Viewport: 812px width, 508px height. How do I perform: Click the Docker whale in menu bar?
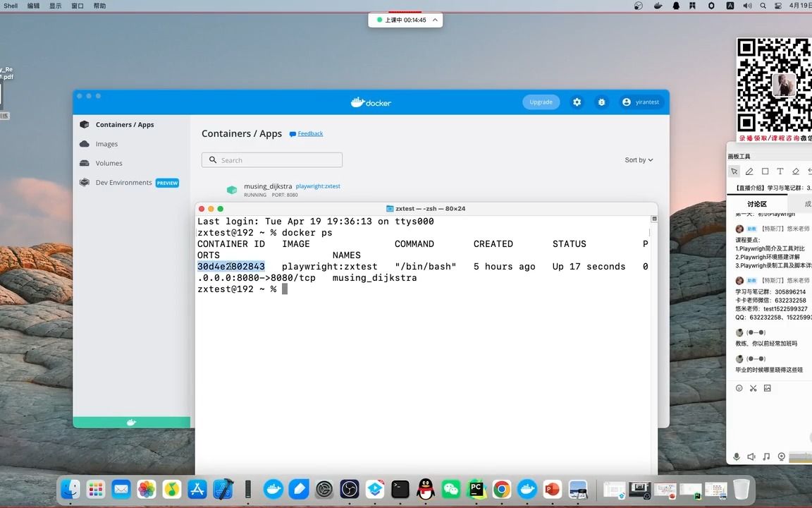pyautogui.click(x=658, y=6)
